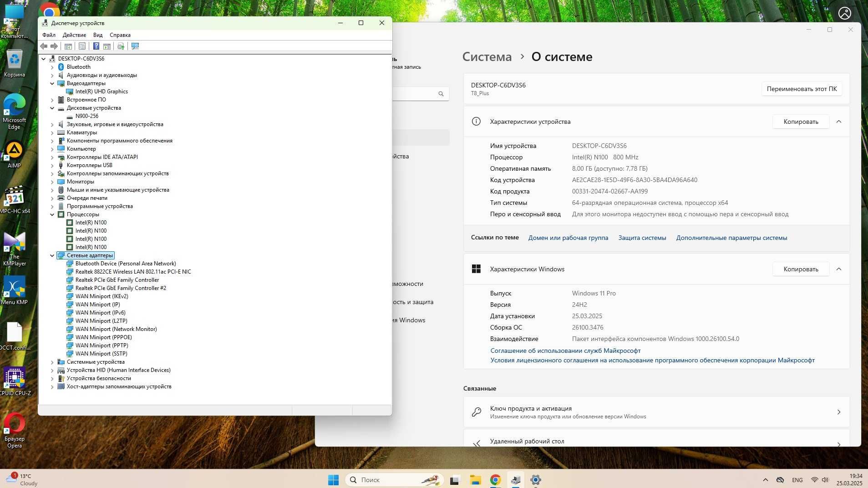
Task: Click the ENG language indicator
Action: [x=797, y=480]
